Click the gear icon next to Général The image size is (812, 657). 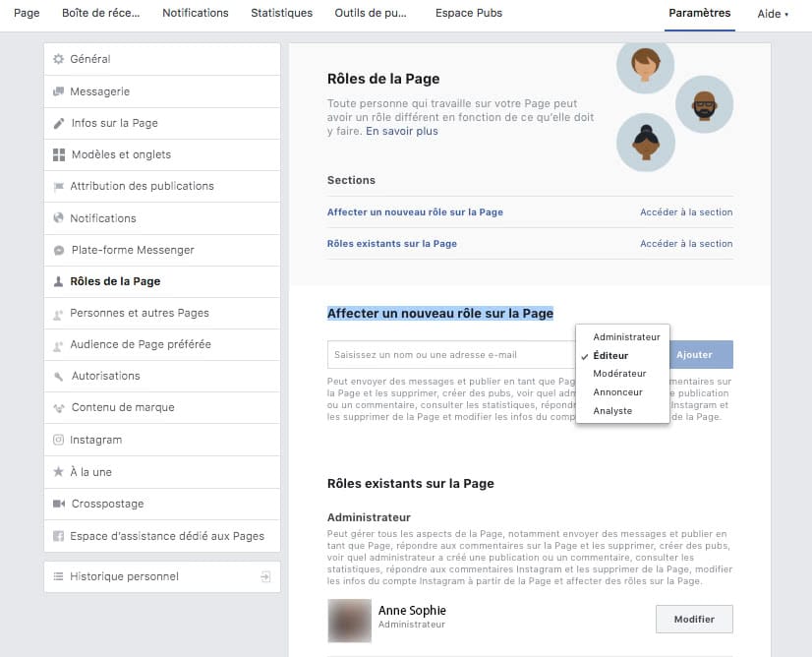pos(58,60)
